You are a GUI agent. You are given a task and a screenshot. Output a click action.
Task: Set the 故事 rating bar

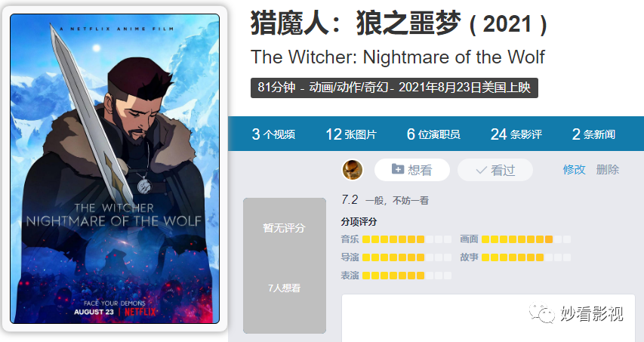point(525,257)
